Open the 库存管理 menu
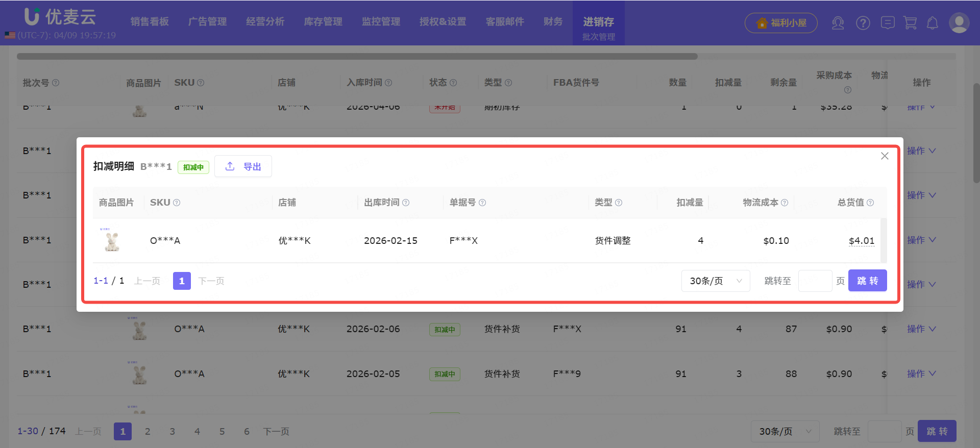Image resolution: width=980 pixels, height=448 pixels. pos(323,21)
